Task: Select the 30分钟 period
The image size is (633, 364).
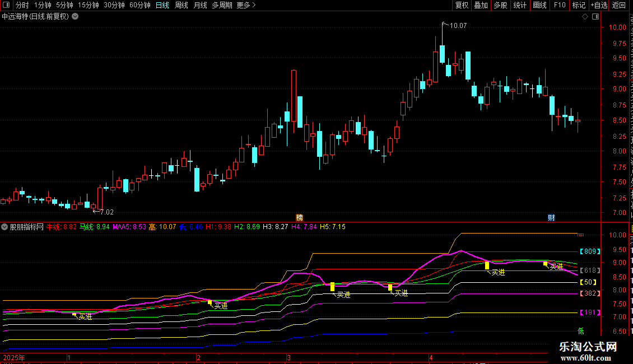Action: [x=114, y=5]
